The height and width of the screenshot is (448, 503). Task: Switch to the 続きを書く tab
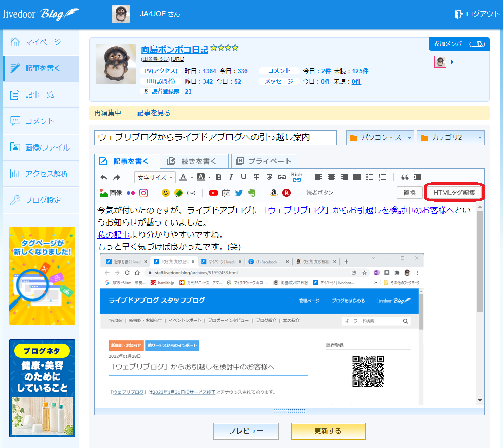[x=196, y=161]
